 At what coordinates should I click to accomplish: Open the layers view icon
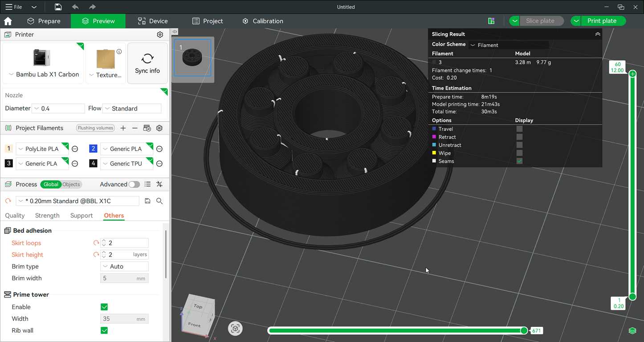click(x=632, y=330)
